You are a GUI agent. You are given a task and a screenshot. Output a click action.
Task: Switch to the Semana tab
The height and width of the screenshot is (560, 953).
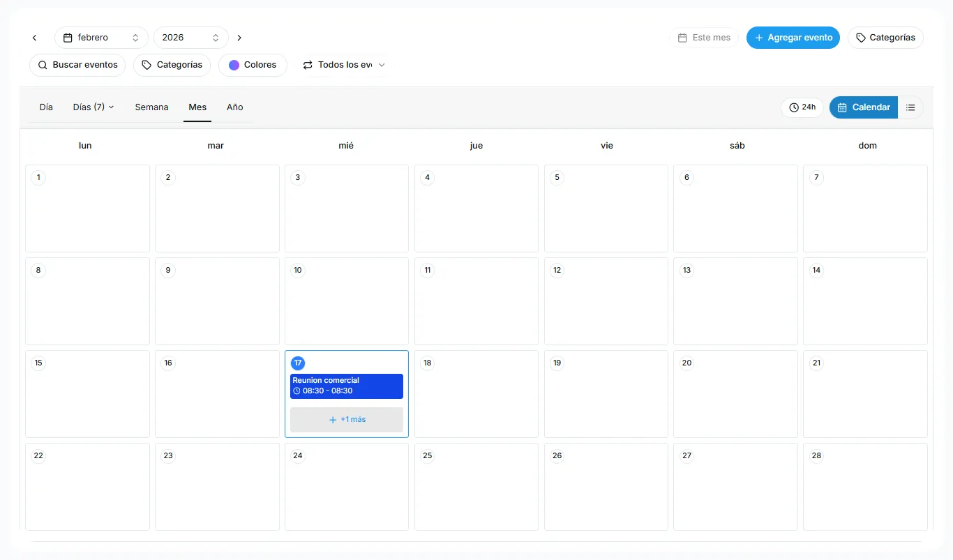point(151,107)
